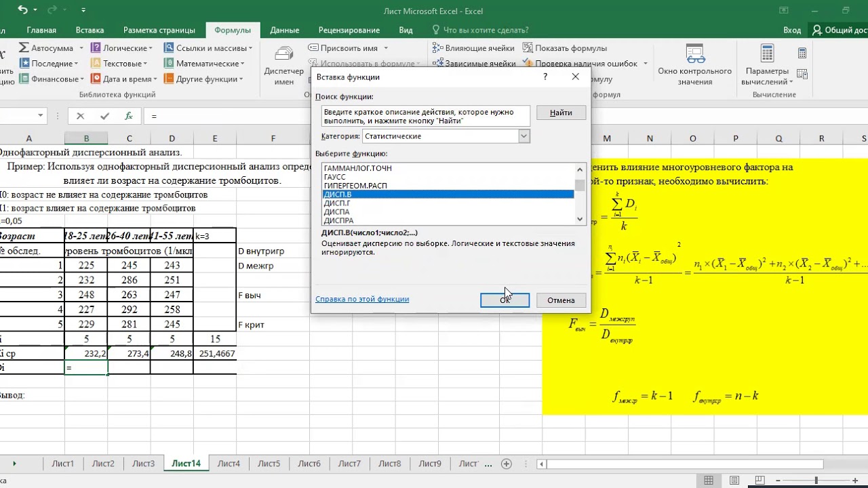The width and height of the screenshot is (868, 488).
Task: Click the OK button in dialog
Action: 505,300
